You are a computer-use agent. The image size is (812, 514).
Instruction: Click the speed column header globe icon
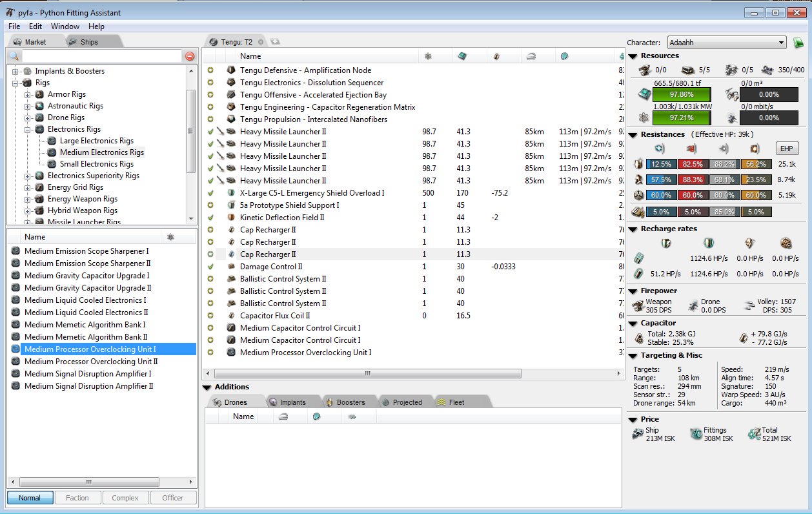564,57
